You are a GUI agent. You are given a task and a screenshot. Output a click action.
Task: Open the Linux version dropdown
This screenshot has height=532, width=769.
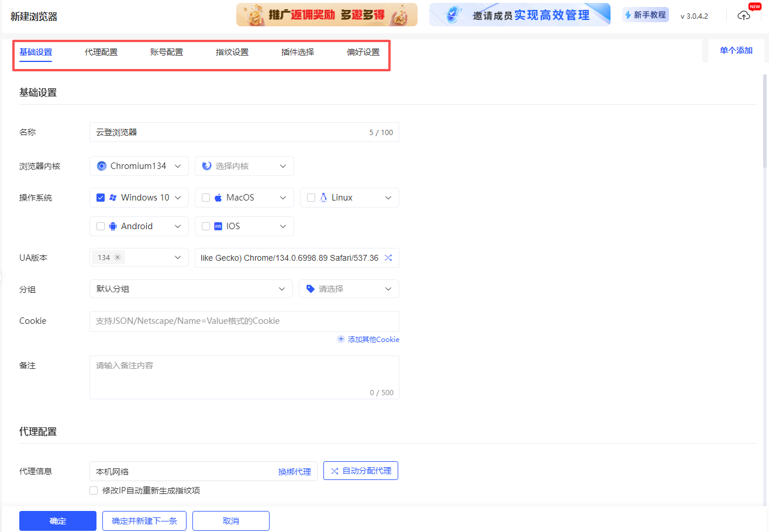(388, 197)
